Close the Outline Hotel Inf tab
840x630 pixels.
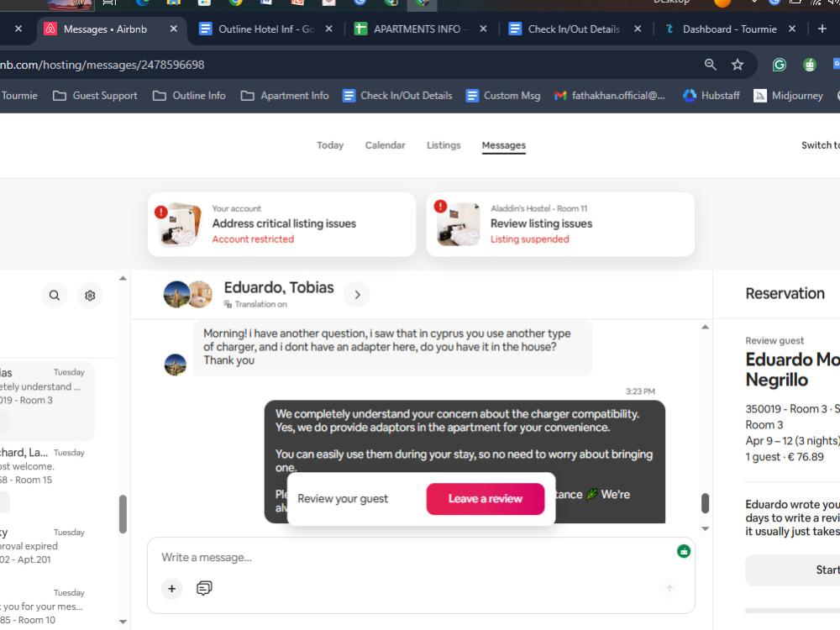[x=329, y=29]
